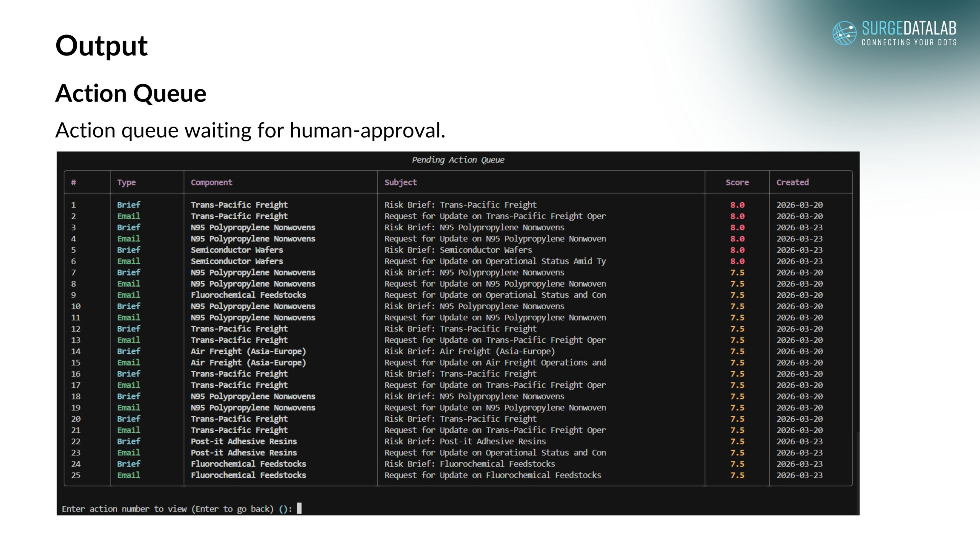Click the row 25 created date 2026-03-23
980x551 pixels.
[x=799, y=475]
